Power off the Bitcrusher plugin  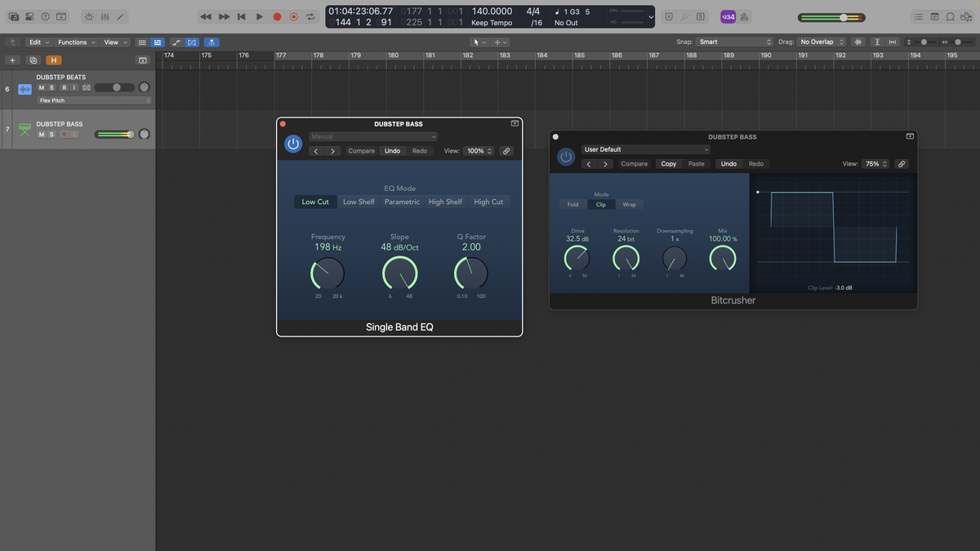[566, 157]
